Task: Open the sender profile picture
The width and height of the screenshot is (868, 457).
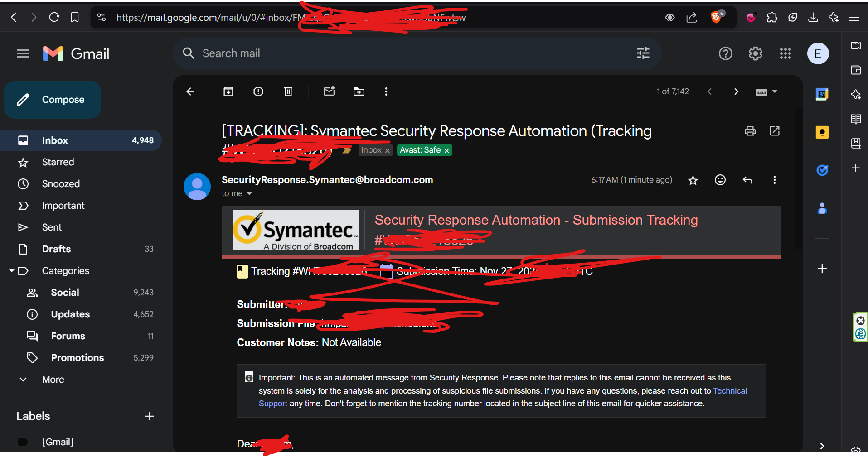Action: (197, 187)
